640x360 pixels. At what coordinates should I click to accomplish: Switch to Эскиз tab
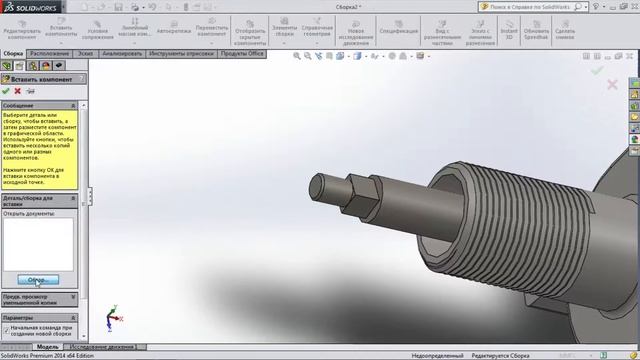(x=85, y=53)
